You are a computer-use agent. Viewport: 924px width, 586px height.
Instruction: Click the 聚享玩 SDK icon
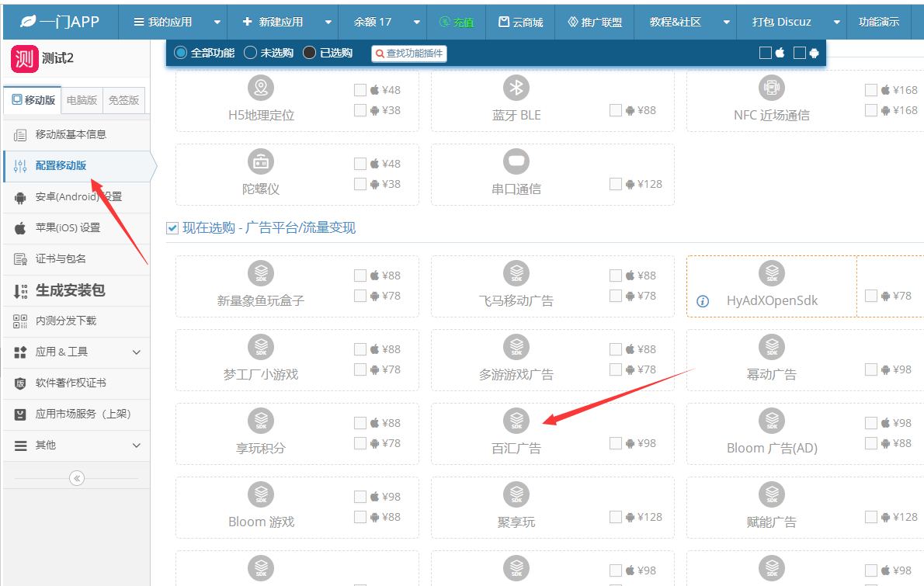click(x=516, y=494)
